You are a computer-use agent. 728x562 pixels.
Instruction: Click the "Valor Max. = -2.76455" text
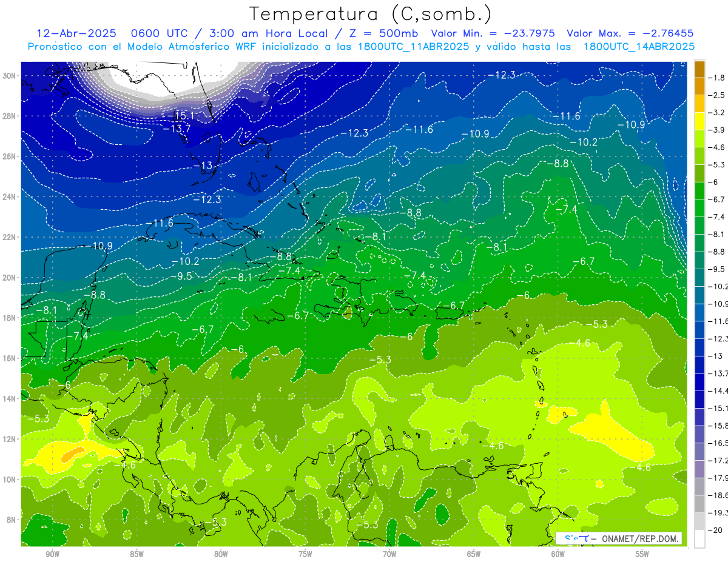[630, 33]
